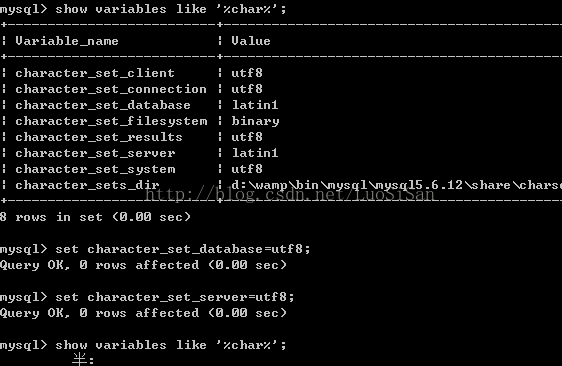The width and height of the screenshot is (562, 366).
Task: Click the character_set_client variable name
Action: pyautogui.click(x=95, y=73)
